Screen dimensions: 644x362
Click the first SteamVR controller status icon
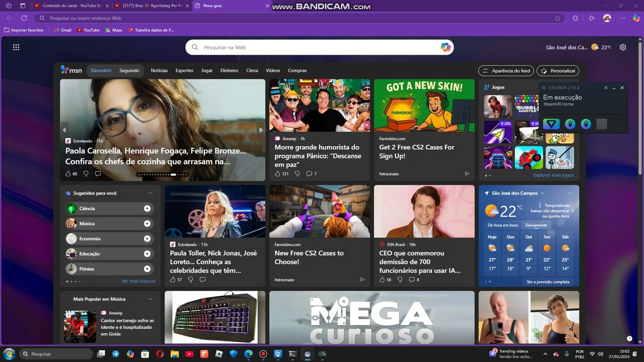570,124
